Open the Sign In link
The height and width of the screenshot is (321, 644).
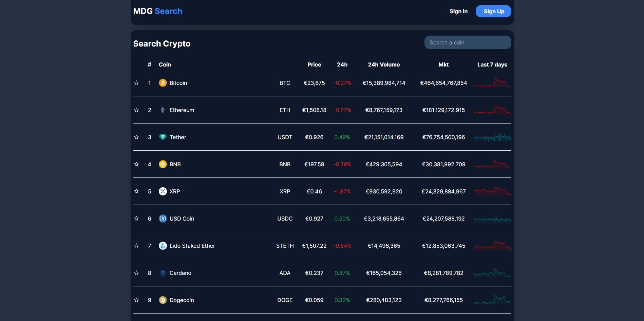click(458, 11)
